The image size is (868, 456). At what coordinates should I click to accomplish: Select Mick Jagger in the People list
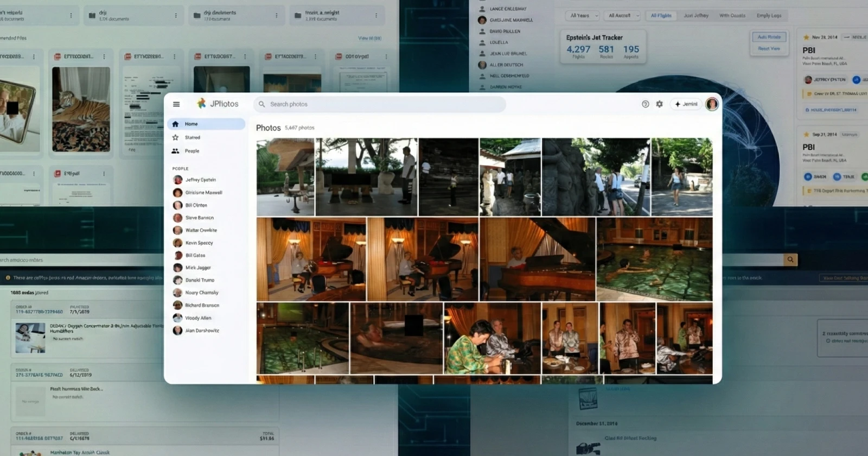point(197,268)
